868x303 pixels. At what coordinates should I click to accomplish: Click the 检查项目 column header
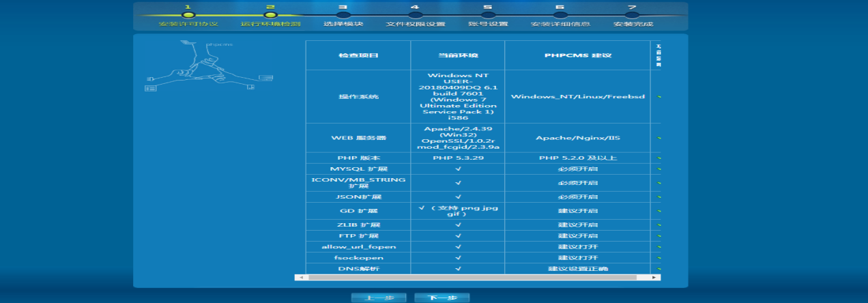(358, 55)
